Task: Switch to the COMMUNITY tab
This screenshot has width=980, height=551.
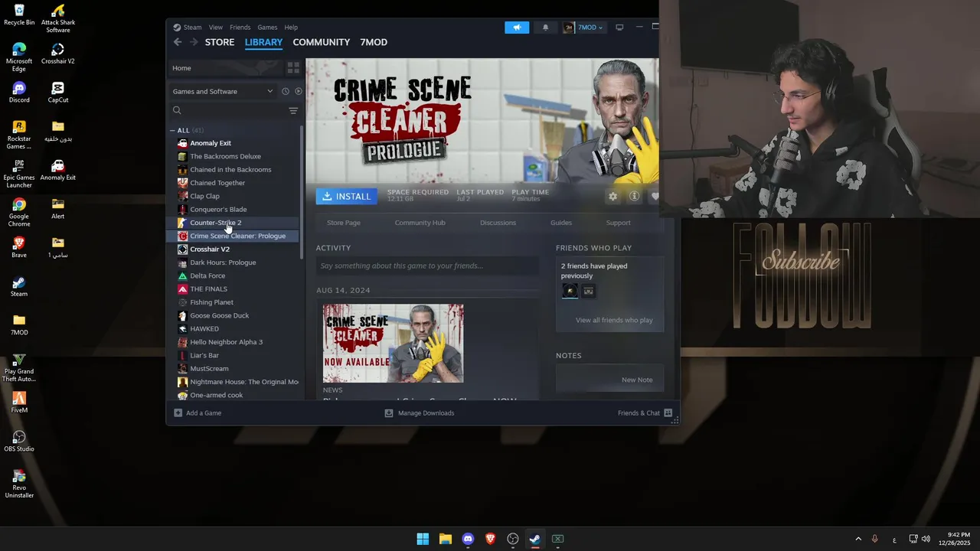Action: click(x=322, y=42)
